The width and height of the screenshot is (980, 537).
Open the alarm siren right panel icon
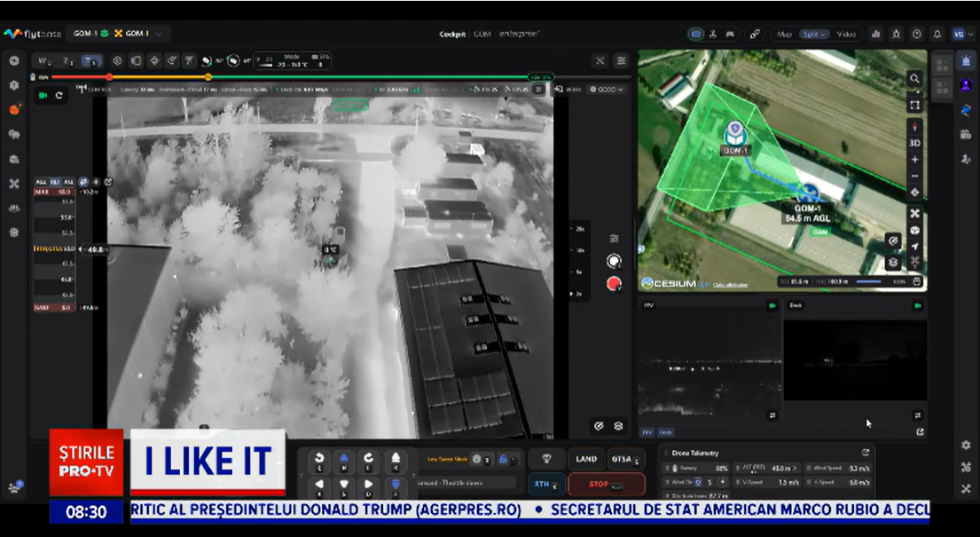point(966,60)
